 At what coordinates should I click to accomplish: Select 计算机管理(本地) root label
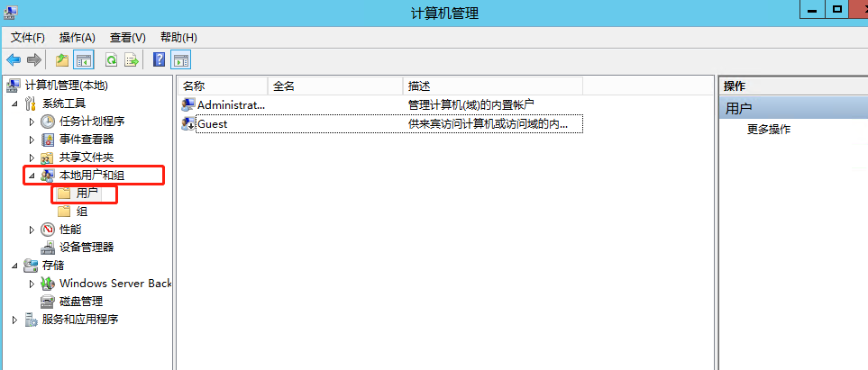point(67,86)
